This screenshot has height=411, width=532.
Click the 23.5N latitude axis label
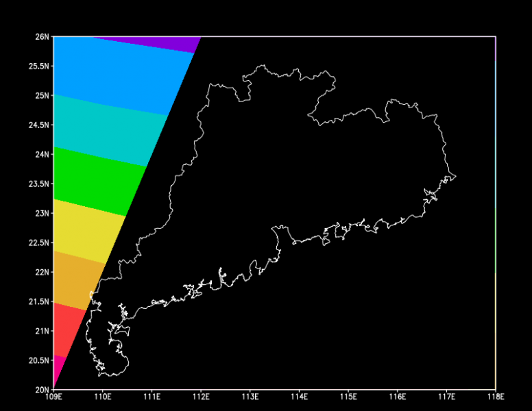tap(40, 184)
